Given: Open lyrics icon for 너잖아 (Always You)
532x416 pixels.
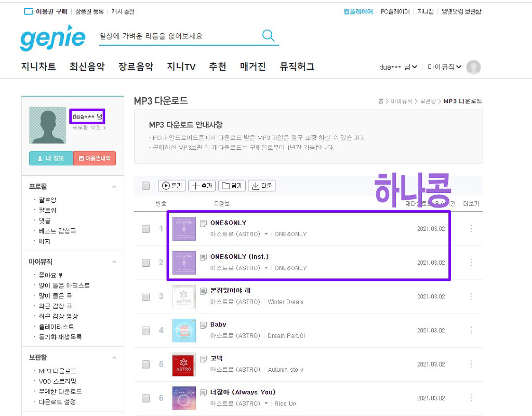Looking at the screenshot, I should pos(203,393).
